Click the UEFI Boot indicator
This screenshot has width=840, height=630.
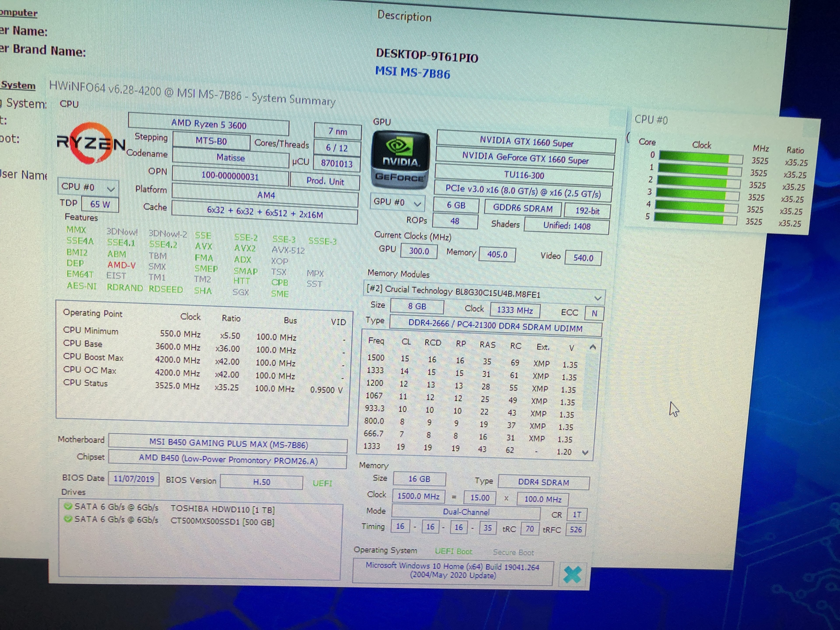453,551
